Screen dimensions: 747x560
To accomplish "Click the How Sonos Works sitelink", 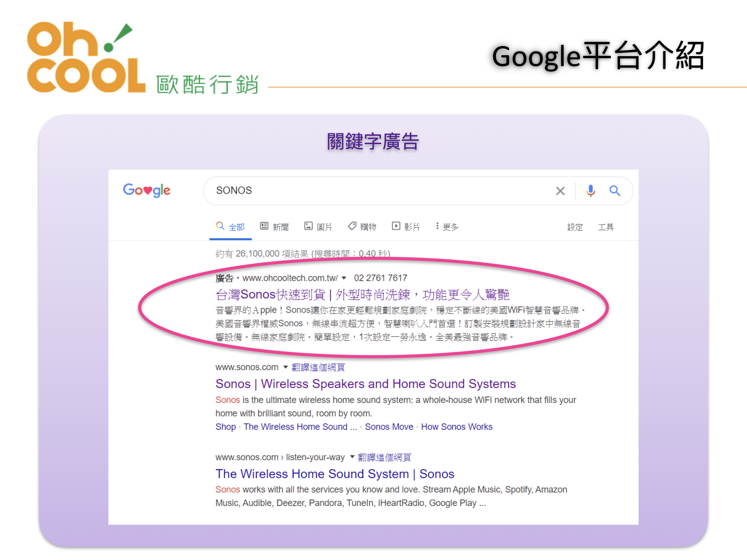I will [456, 427].
